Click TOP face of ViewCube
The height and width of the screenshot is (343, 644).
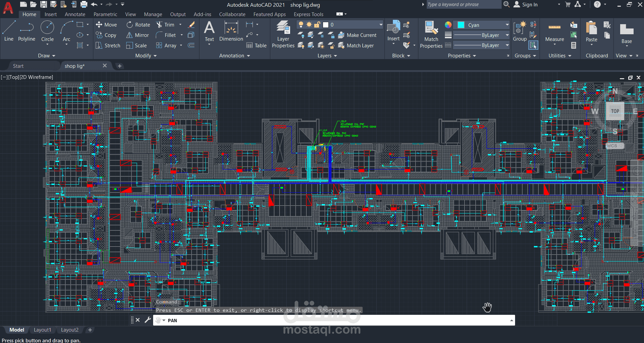(615, 111)
